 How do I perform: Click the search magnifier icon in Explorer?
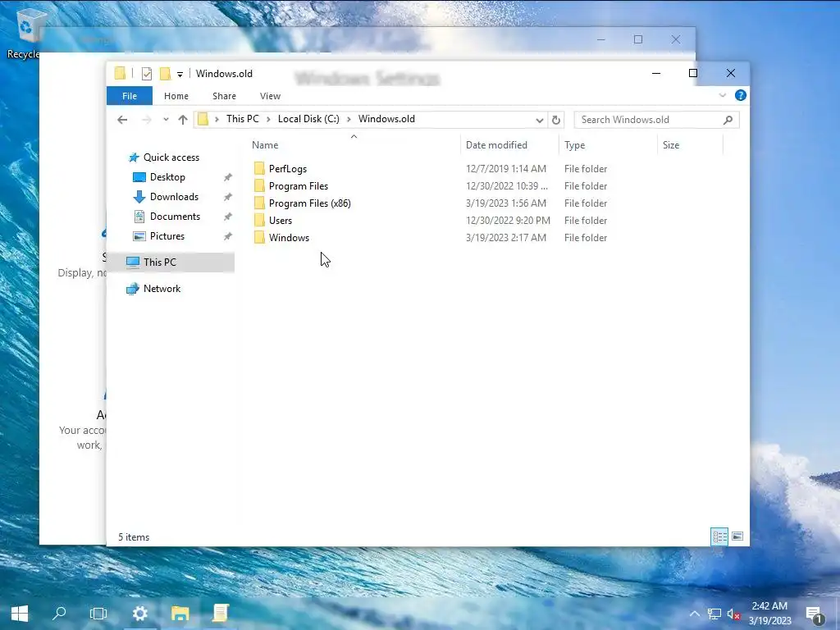tap(728, 120)
